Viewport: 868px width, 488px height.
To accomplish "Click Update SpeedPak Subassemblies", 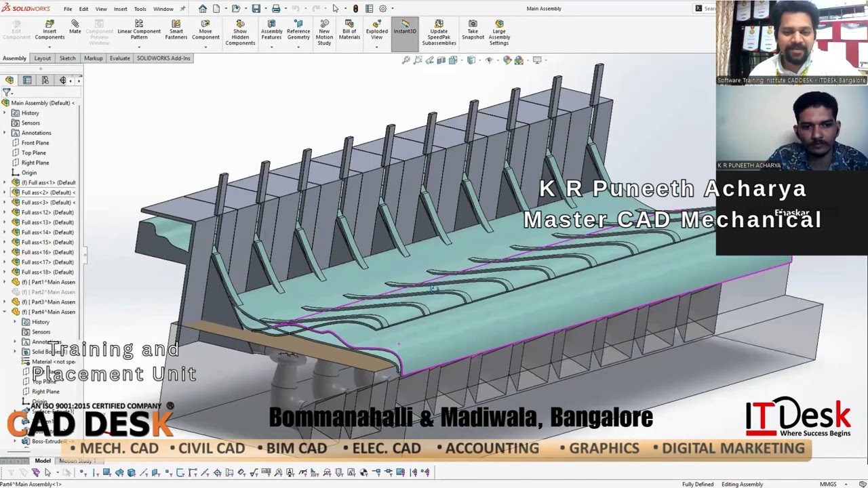I will tap(439, 33).
